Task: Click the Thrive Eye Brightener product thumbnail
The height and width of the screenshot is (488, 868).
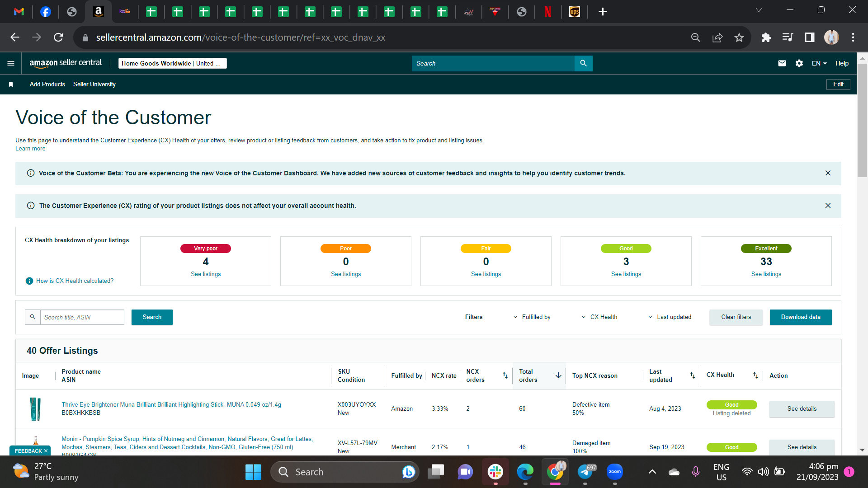Action: click(x=35, y=409)
